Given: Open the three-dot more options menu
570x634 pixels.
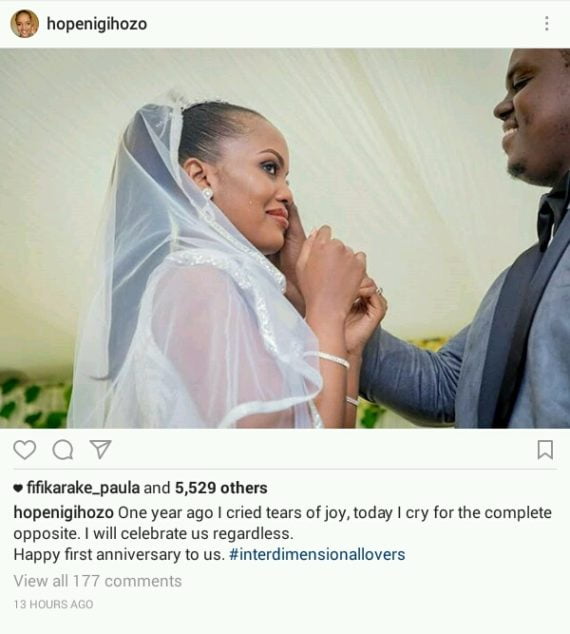Looking at the screenshot, I should point(547,23).
